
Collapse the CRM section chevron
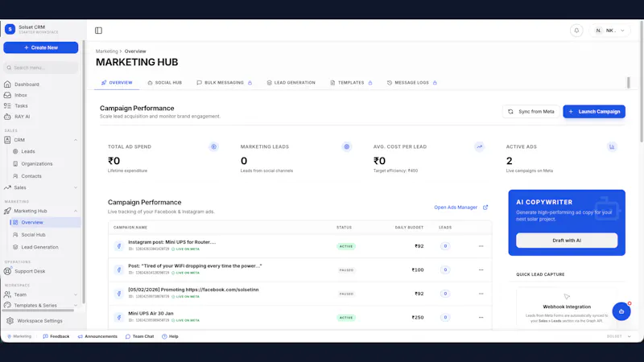tap(76, 140)
